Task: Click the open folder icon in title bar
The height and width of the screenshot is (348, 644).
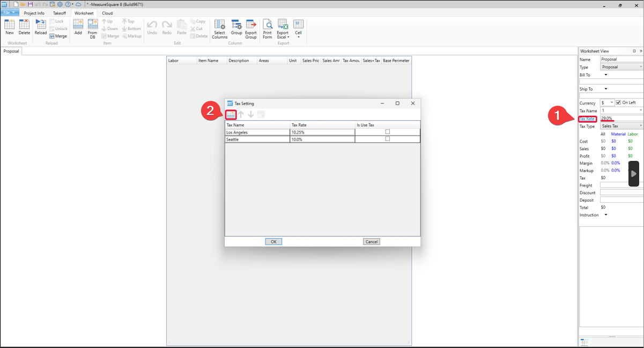Action: point(23,4)
